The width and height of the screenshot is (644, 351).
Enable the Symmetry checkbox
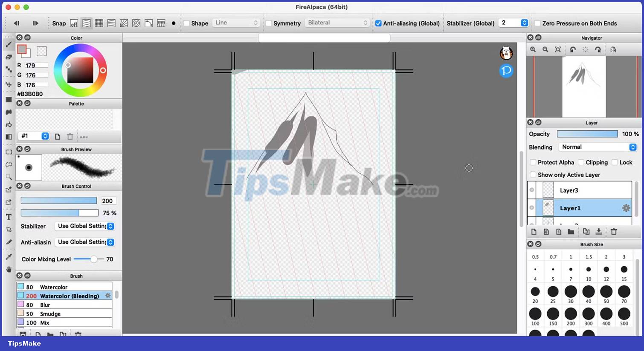(269, 23)
